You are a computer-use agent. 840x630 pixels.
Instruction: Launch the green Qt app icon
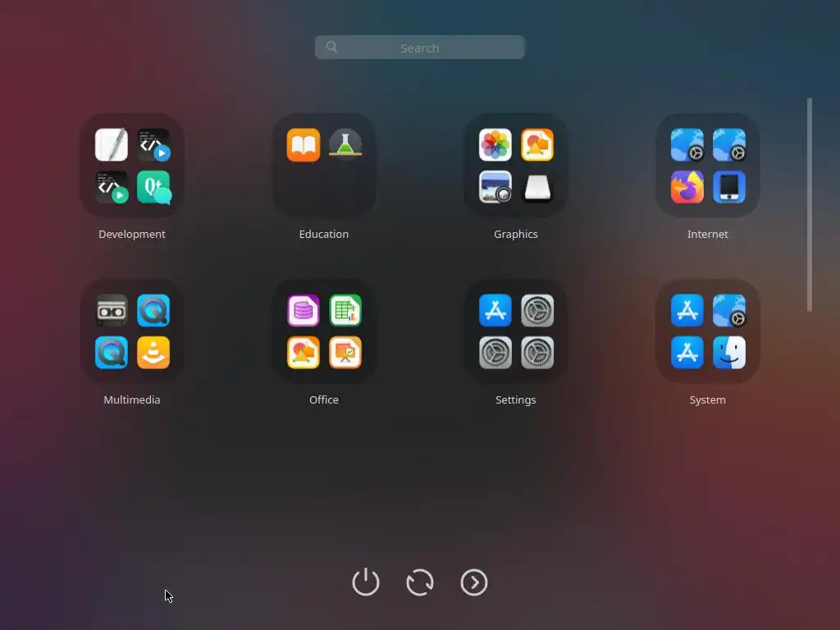(x=153, y=187)
